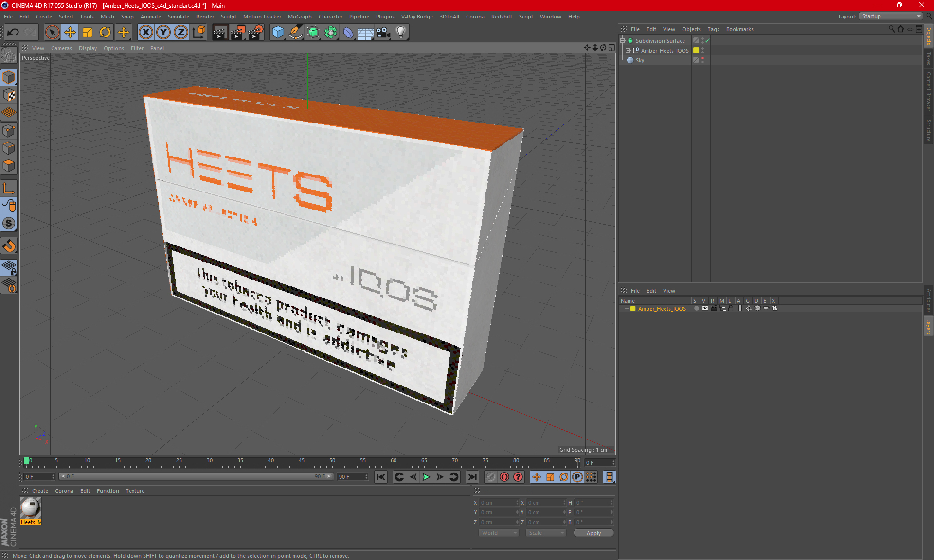Screen dimensions: 934x560
Task: Click the 90 F end frame field
Action: pos(353,477)
